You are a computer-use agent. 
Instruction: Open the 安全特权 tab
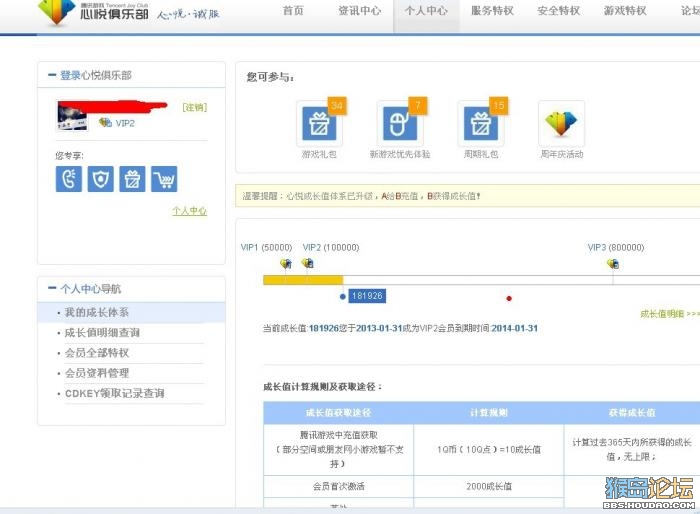[x=558, y=11]
